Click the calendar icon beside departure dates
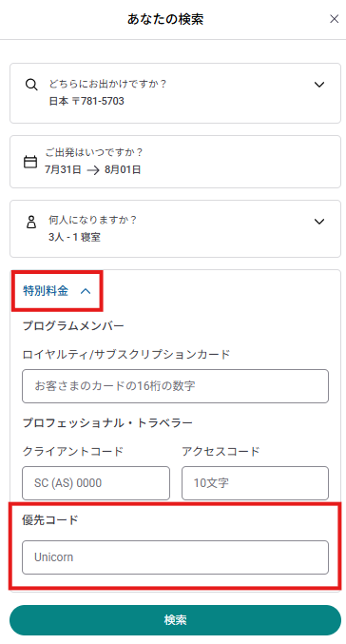The width and height of the screenshot is (346, 644). [x=30, y=162]
